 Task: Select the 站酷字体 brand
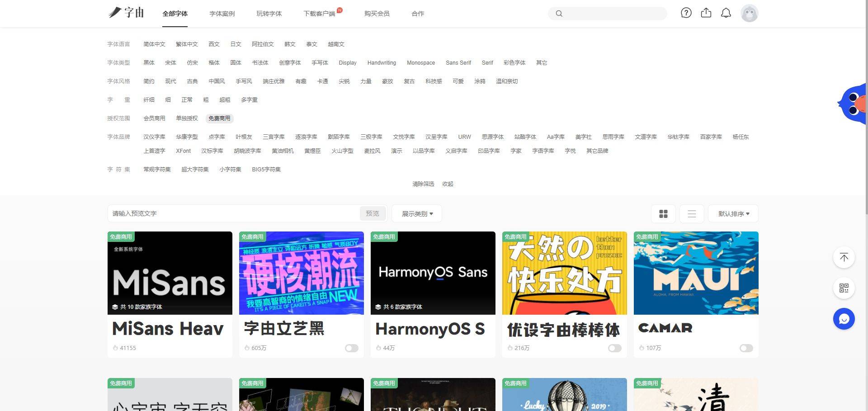(525, 137)
